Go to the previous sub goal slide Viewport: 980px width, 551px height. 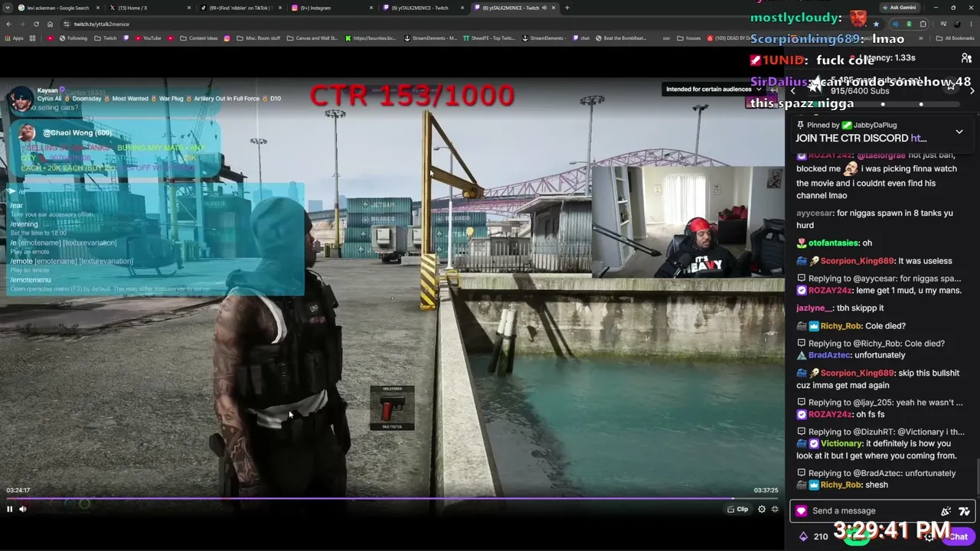793,91
